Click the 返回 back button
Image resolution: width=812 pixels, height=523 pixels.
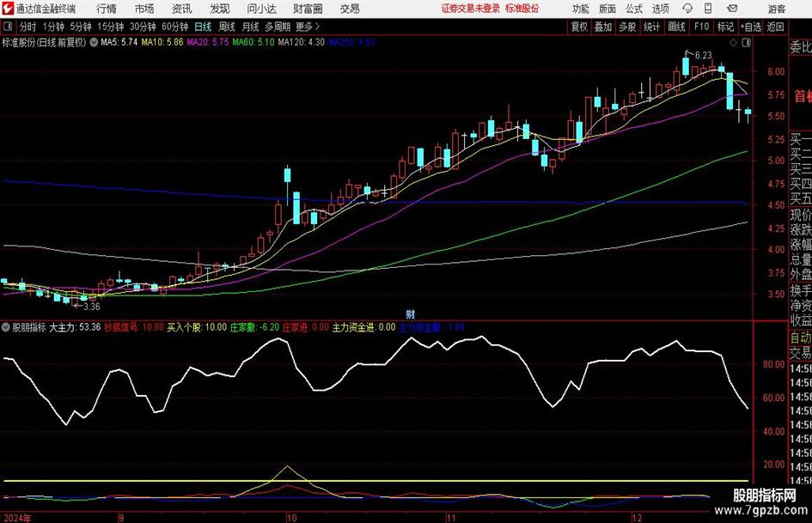click(775, 27)
